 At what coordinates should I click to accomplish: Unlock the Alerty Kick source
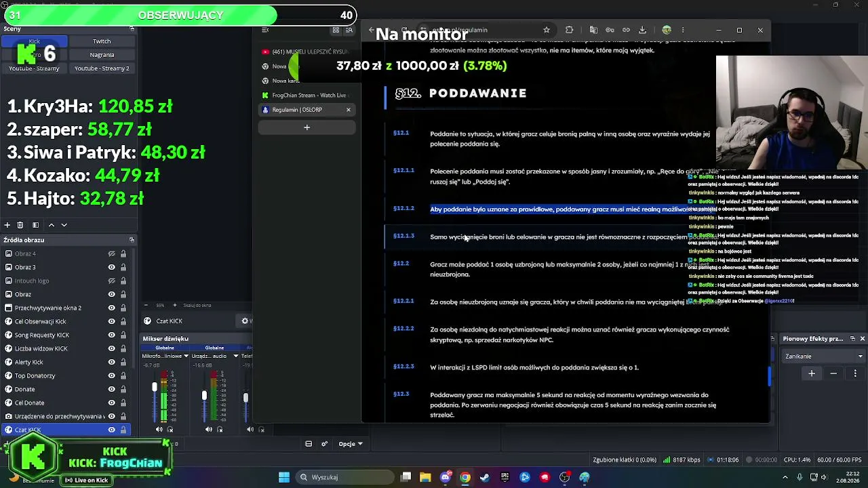coord(123,362)
